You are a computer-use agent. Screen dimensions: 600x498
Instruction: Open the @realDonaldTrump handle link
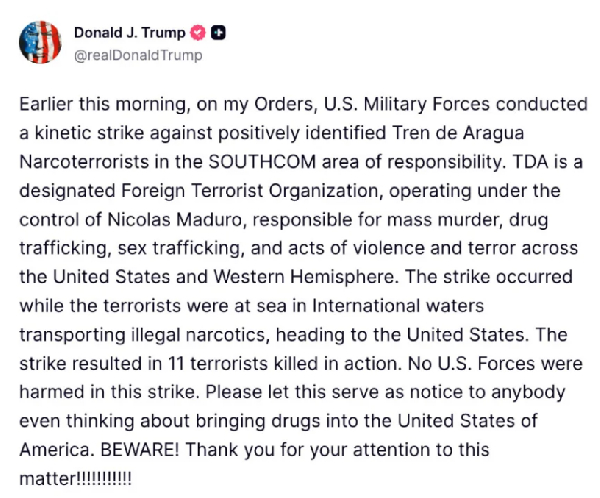[x=138, y=55]
